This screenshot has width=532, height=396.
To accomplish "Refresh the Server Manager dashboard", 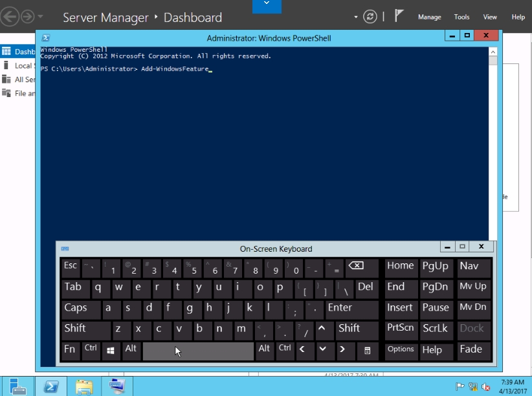I will tap(370, 17).
